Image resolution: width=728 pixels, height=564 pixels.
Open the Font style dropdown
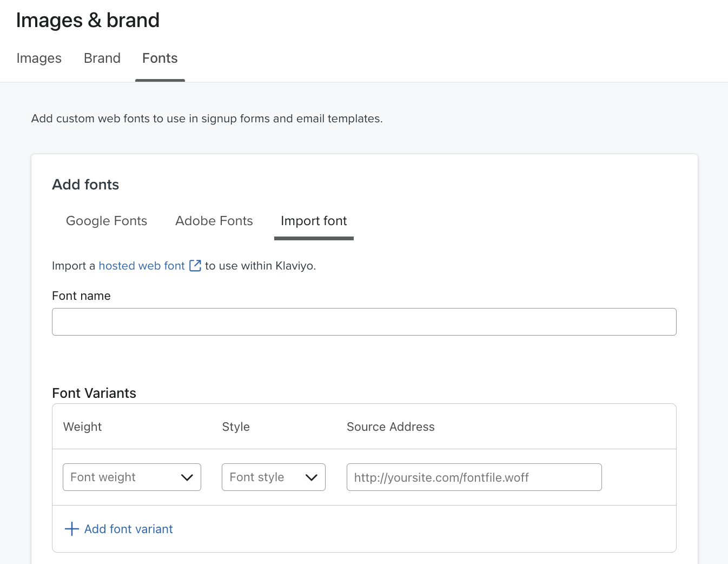point(273,477)
